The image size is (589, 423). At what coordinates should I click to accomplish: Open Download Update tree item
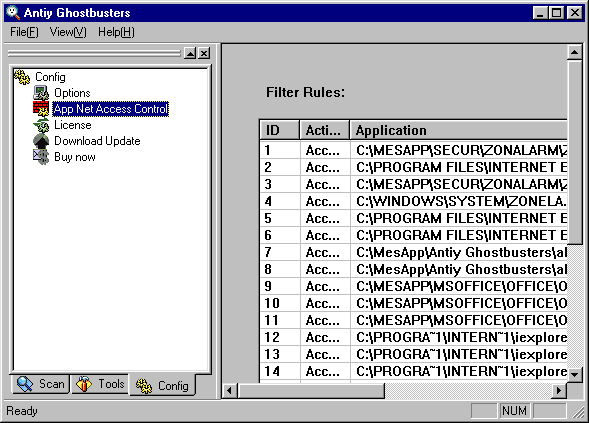point(97,141)
